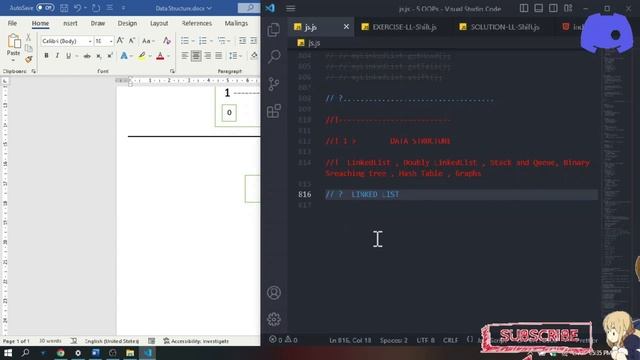Open the Font dialog launcher
Screen dimensions: 640x360
(172, 71)
